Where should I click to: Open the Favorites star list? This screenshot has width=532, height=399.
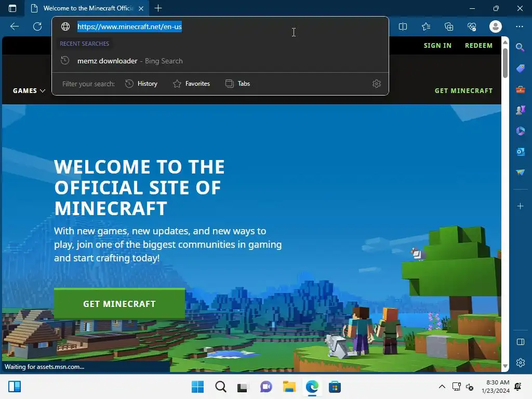tap(426, 26)
